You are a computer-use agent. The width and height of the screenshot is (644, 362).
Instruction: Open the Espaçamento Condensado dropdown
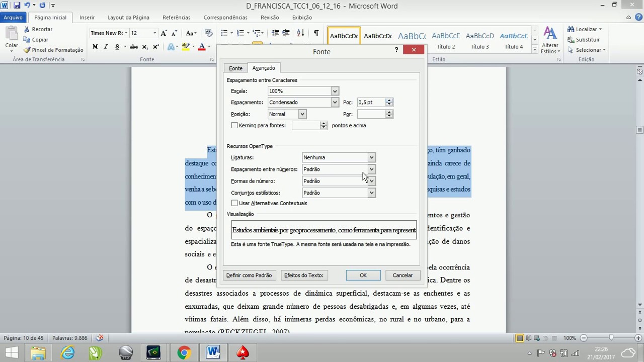(x=335, y=102)
